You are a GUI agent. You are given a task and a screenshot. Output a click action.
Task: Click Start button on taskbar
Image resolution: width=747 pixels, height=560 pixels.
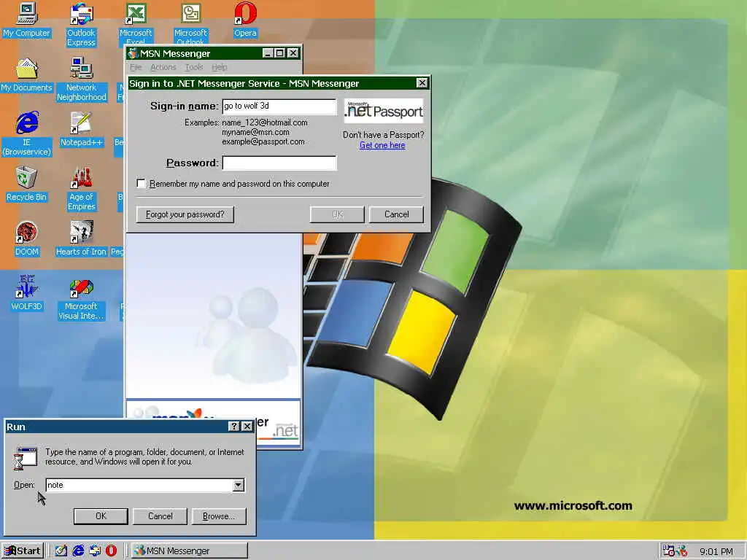tap(23, 551)
